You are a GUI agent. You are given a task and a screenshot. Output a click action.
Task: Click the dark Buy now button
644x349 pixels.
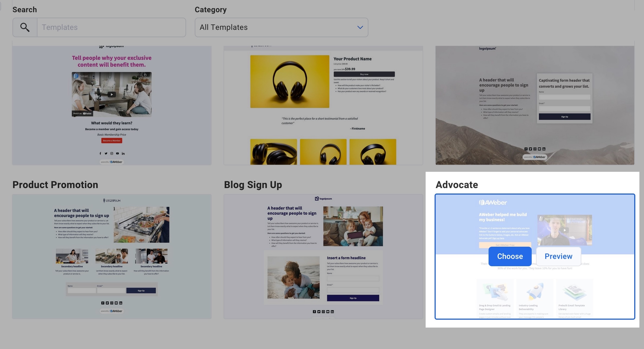pos(364,74)
